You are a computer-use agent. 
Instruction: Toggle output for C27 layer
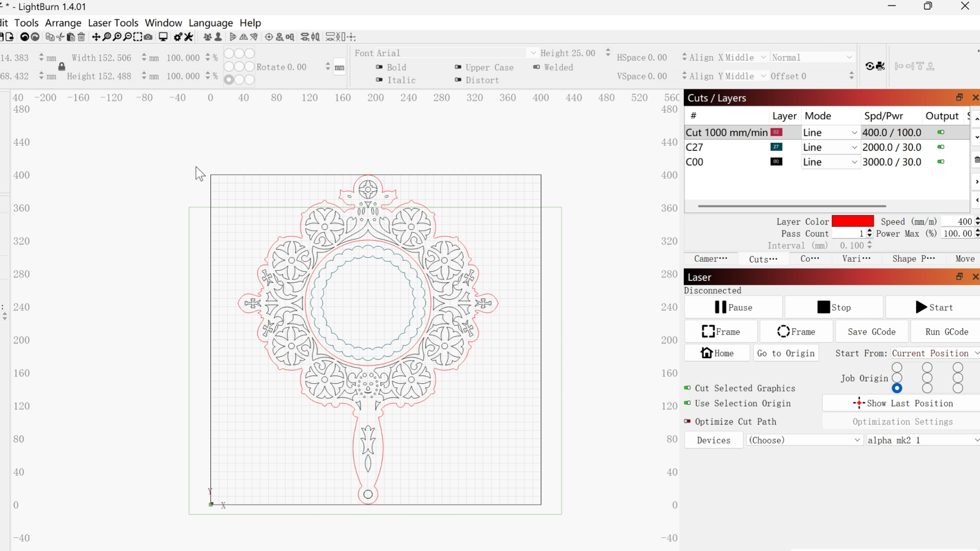(x=941, y=147)
